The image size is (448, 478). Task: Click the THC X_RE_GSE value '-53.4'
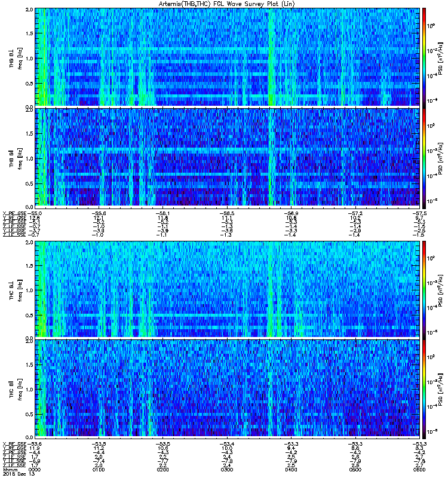click(227, 444)
